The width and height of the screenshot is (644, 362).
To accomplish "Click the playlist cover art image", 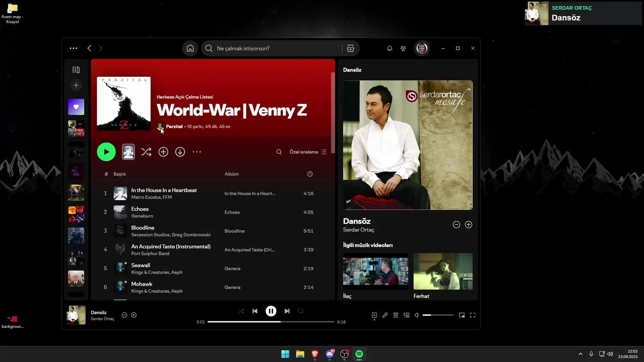I will (x=124, y=104).
